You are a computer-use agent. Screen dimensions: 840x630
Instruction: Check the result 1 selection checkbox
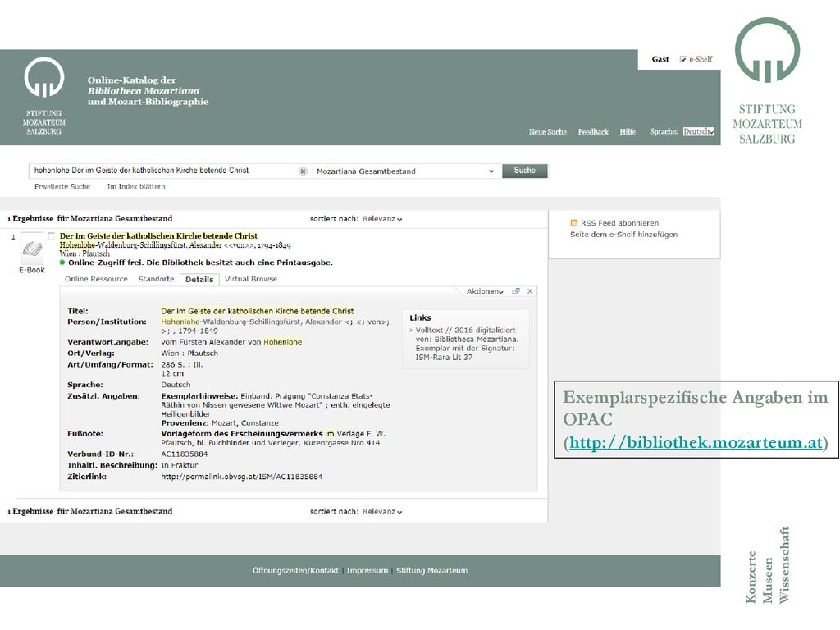pyautogui.click(x=51, y=235)
